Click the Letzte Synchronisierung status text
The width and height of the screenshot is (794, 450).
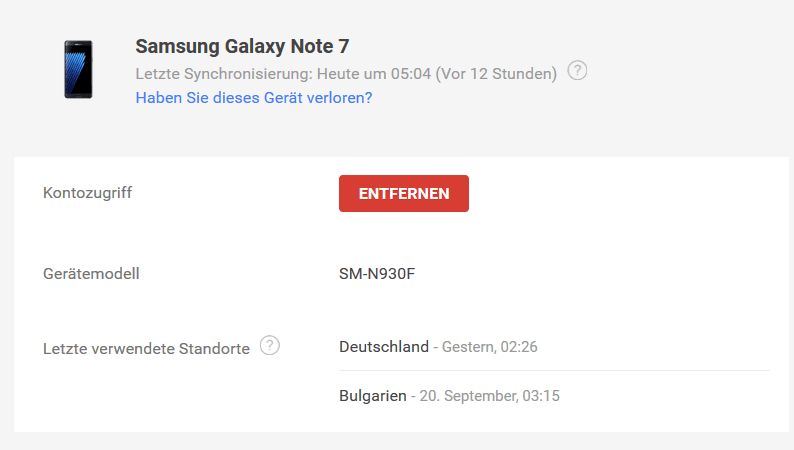[x=346, y=74]
